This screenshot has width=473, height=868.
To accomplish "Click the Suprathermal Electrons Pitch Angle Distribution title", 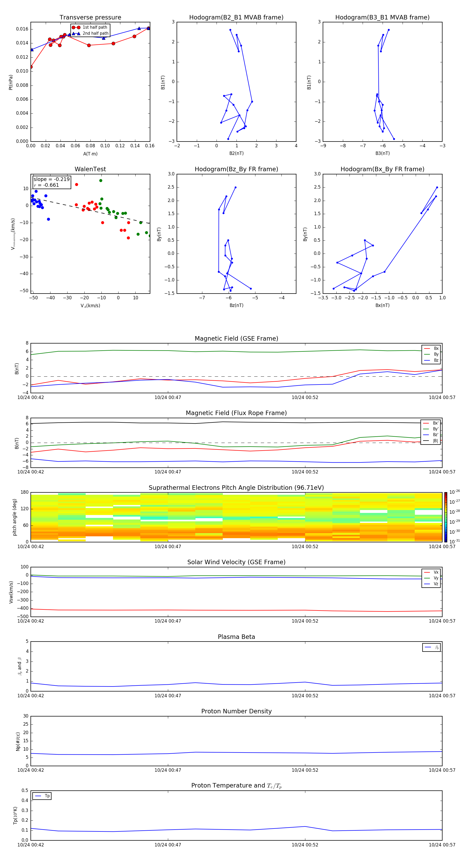I will point(236,488).
